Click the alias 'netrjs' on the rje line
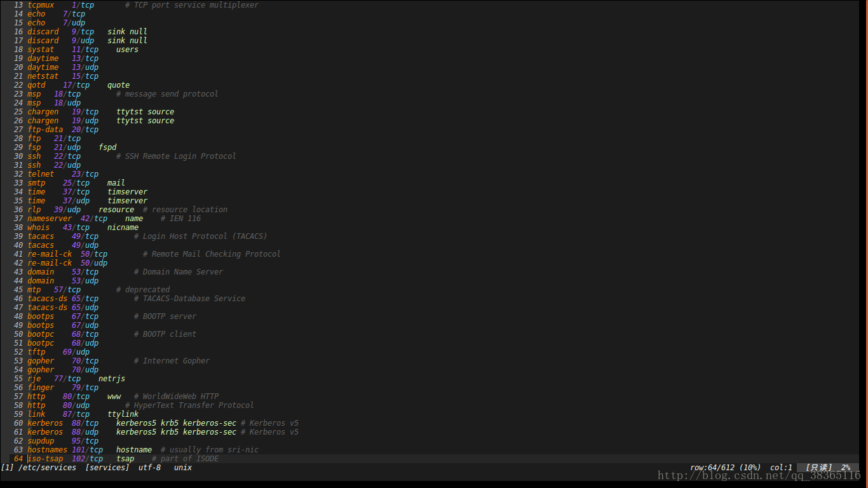 point(112,379)
